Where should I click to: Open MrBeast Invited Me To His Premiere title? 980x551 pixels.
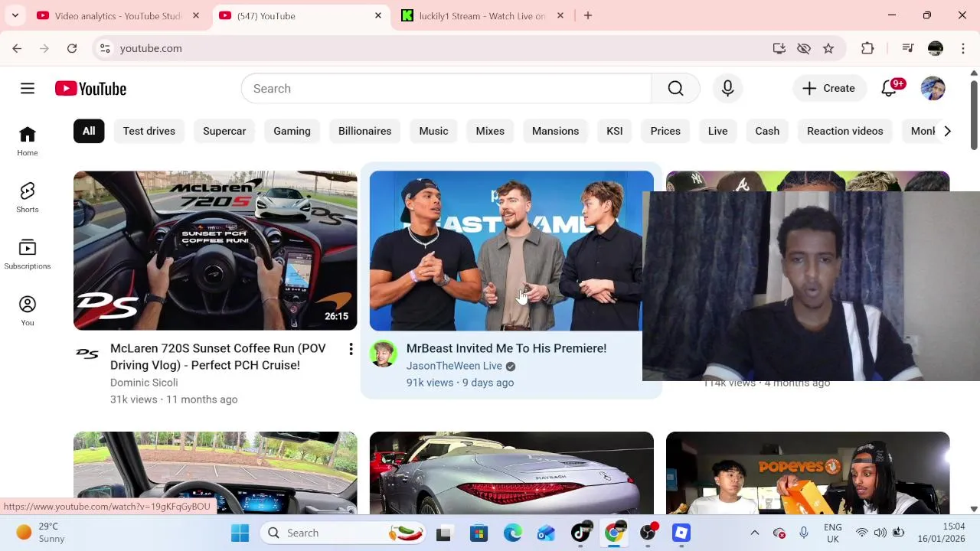506,348
